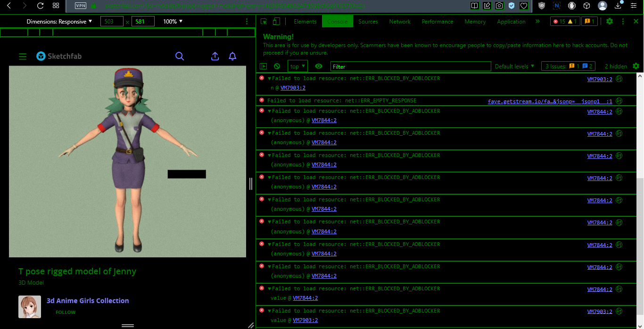The image size is (644, 329).
Task: Open reader view from the address bar
Action: coord(475,6)
